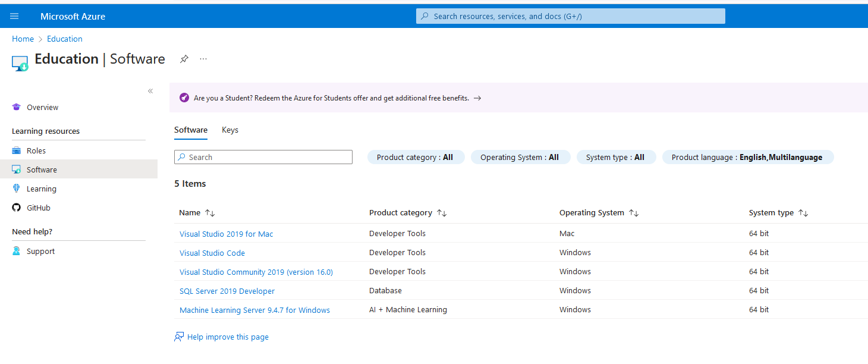Click the Roles briefcase icon

pyautogui.click(x=16, y=151)
